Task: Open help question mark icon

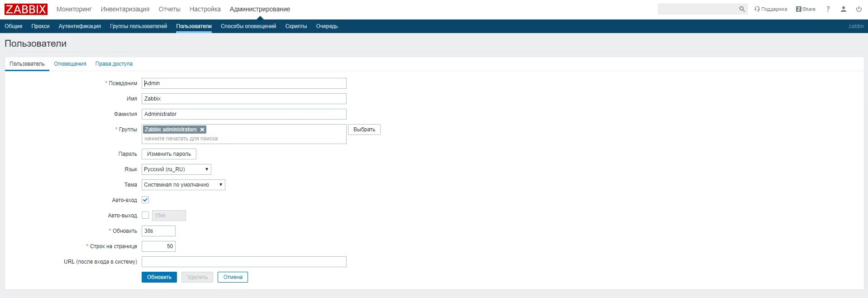Action: click(828, 9)
